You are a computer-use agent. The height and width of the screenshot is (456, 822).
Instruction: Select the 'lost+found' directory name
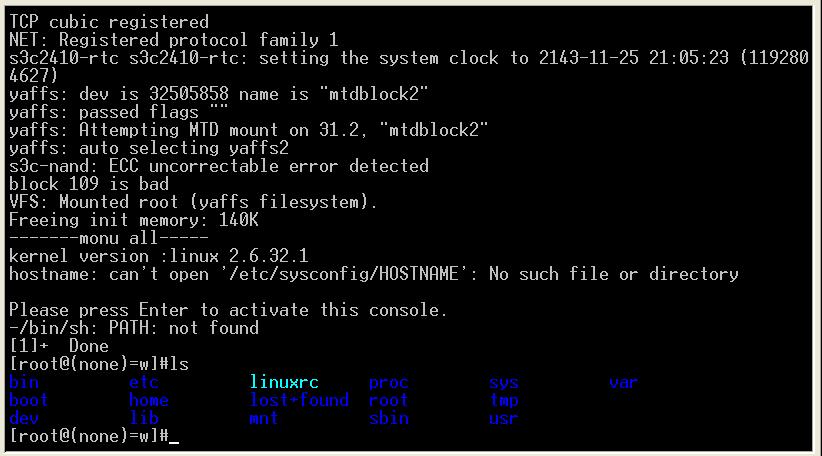[x=298, y=400]
